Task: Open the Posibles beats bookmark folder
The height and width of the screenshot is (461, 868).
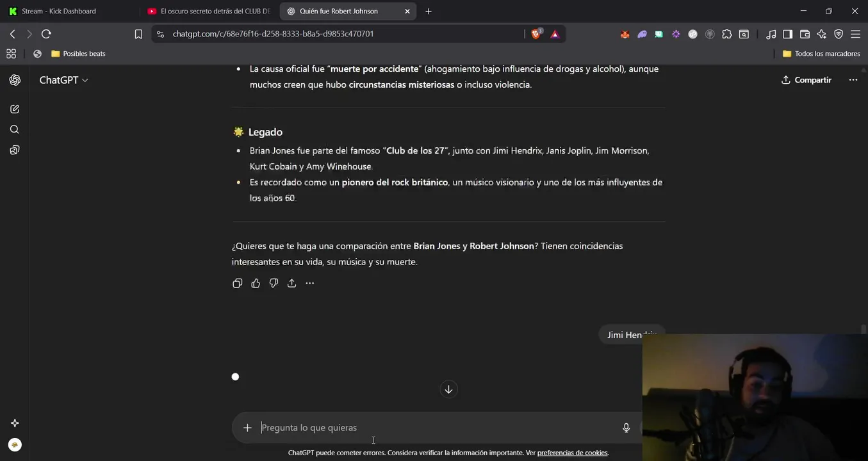Action: pos(78,54)
